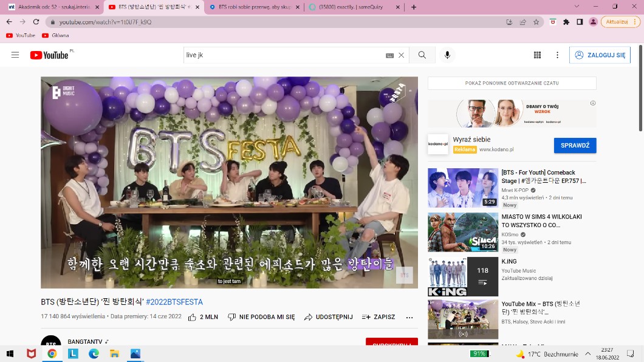Click the #2022BTSFESTA hashtag link

click(x=174, y=302)
